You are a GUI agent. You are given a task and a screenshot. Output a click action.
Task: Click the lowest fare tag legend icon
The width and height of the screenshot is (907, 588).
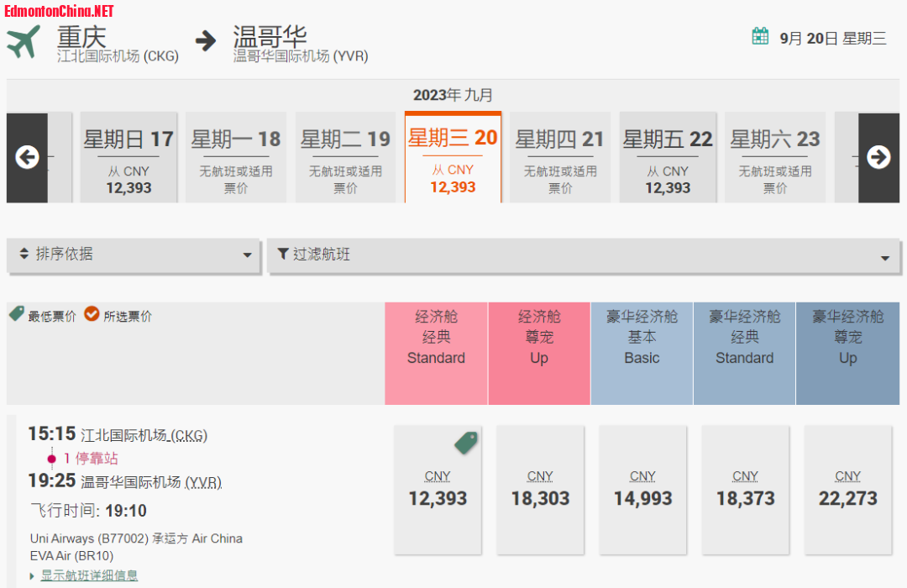[16, 314]
